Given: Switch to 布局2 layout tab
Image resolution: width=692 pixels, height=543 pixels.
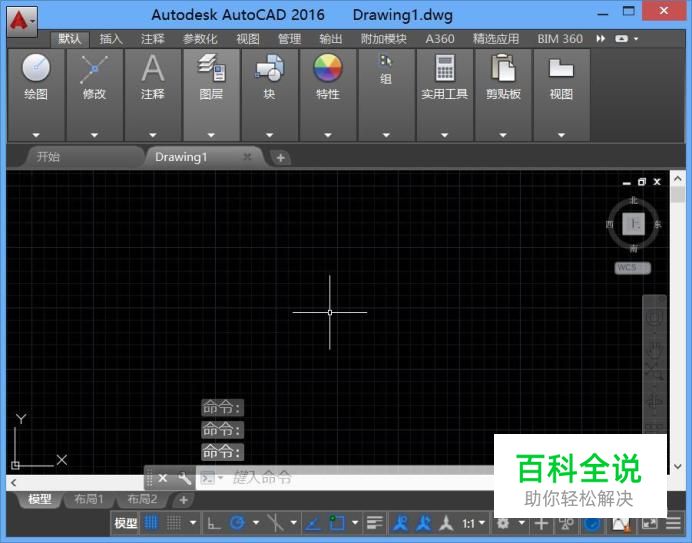Looking at the screenshot, I should click(142, 499).
